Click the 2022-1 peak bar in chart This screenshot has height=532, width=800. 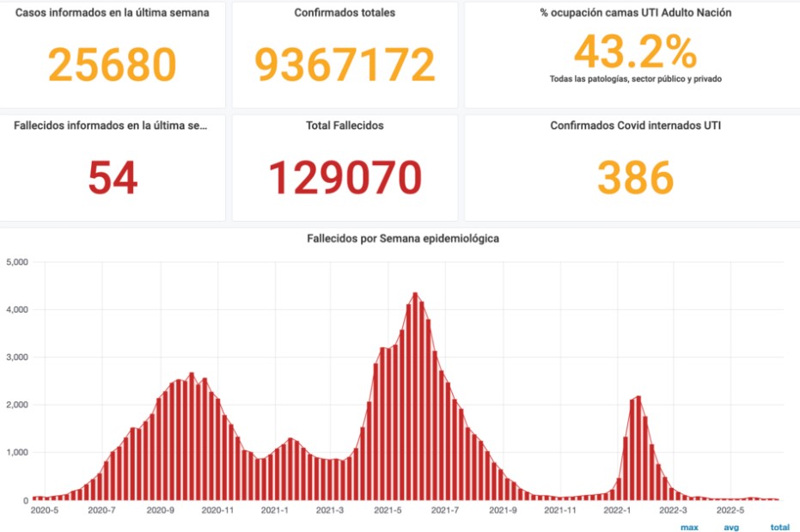tap(638, 448)
